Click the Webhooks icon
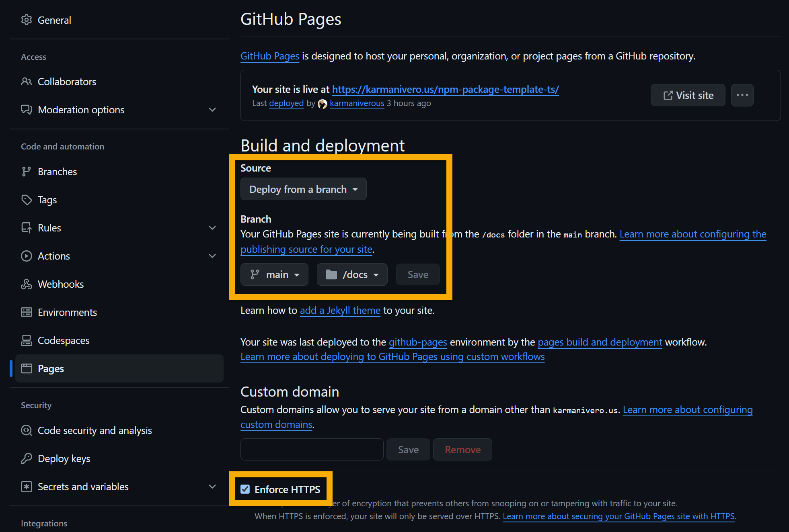789x532 pixels. (x=27, y=284)
